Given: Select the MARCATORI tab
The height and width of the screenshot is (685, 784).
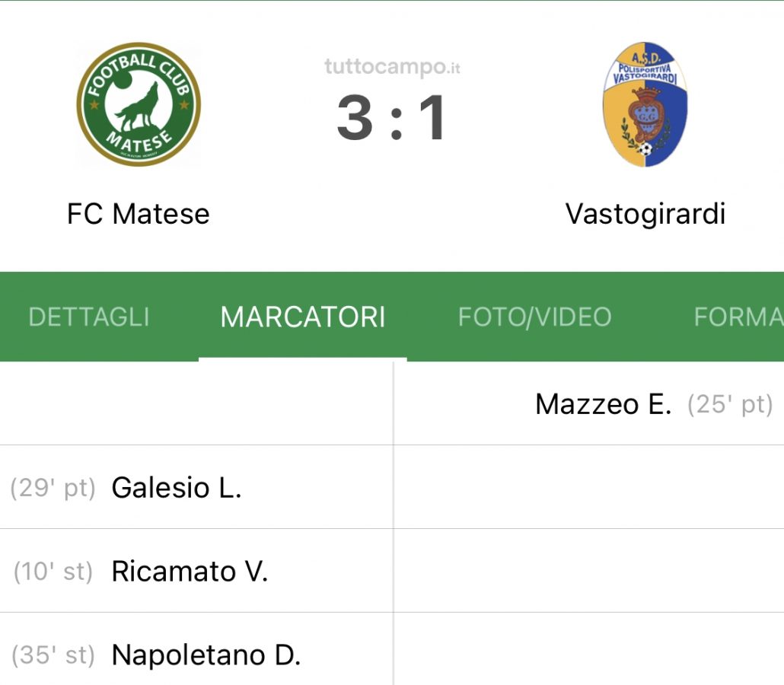Looking at the screenshot, I should (303, 317).
